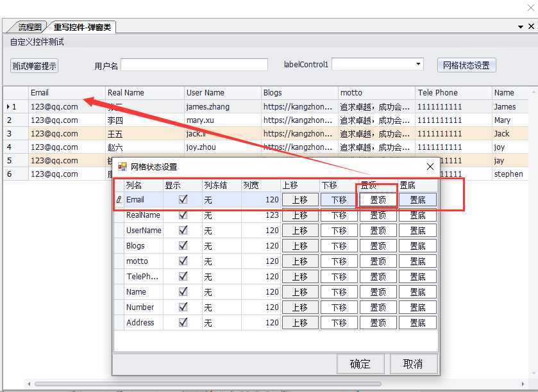Viewport: 538px width, 392px height.
Task: Click the row 1 current-record arrow indicator
Action: point(8,107)
